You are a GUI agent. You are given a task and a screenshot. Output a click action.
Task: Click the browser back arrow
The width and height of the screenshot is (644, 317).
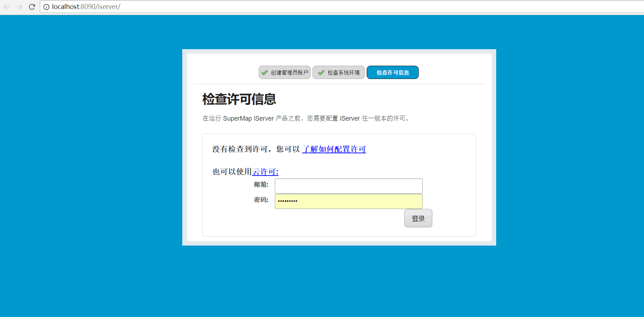tap(7, 7)
